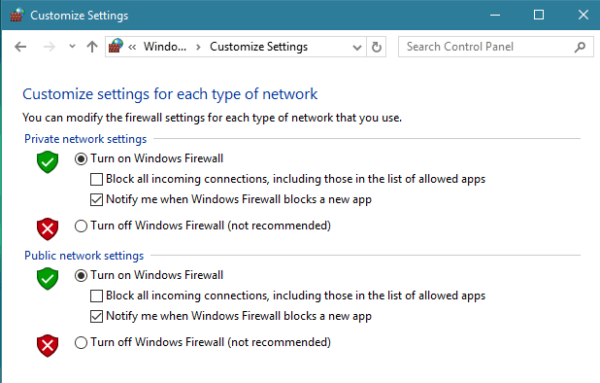This screenshot has height=383, width=600.
Task: Click the double chevron in address bar
Action: point(132,47)
